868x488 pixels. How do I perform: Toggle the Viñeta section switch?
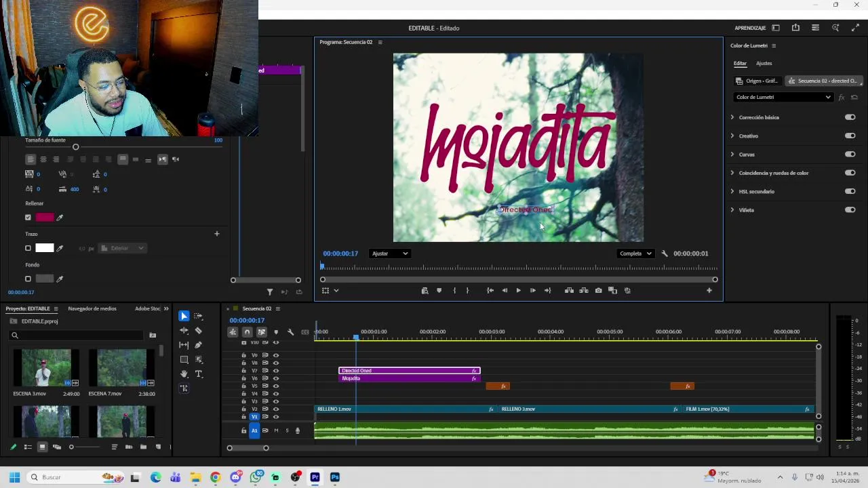click(x=850, y=210)
